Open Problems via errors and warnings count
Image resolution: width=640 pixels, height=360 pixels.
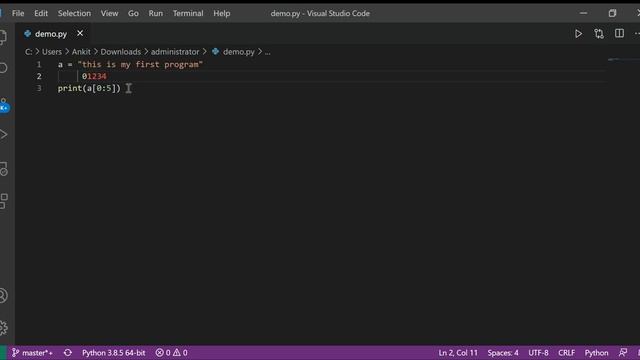(171, 353)
